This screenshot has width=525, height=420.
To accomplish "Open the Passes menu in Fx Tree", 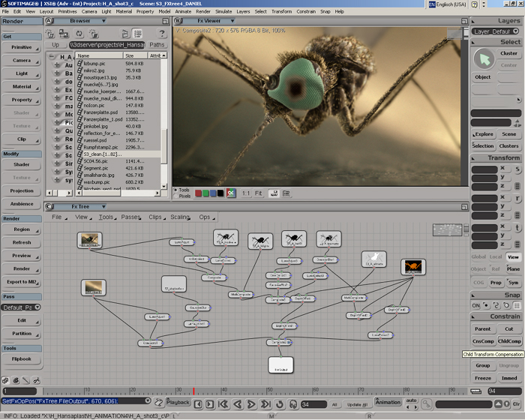I will pyautogui.click(x=130, y=217).
